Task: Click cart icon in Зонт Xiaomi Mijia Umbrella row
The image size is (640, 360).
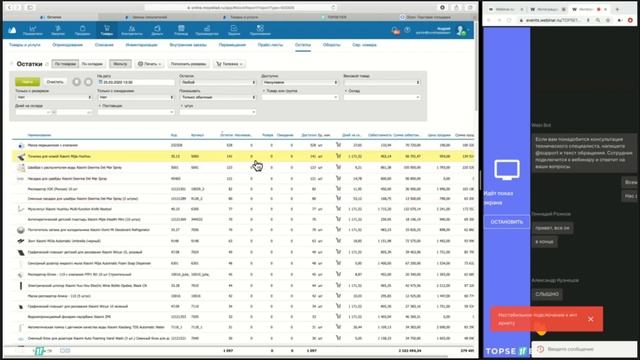Action: 338,240
